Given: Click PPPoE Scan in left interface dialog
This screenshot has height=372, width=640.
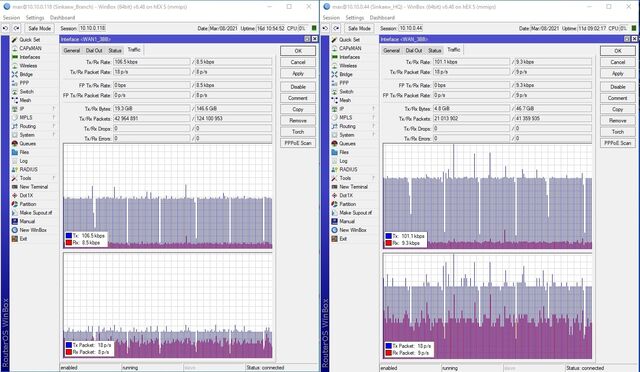Looking at the screenshot, I should [298, 143].
